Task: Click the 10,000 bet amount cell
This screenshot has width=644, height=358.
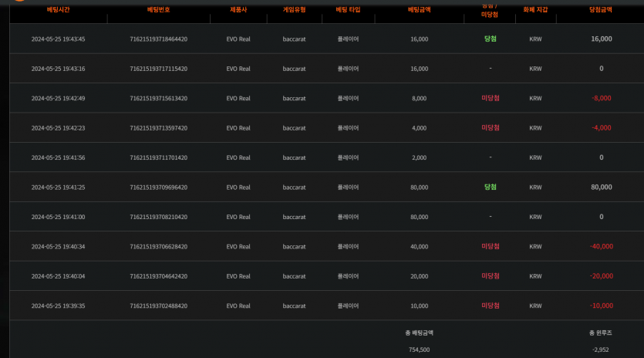Action: [x=419, y=306]
